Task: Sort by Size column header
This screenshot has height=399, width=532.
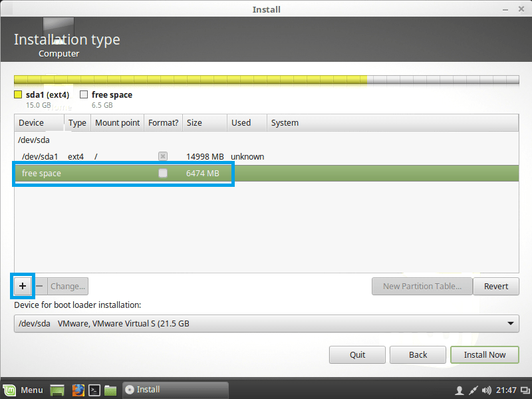Action: 205,123
